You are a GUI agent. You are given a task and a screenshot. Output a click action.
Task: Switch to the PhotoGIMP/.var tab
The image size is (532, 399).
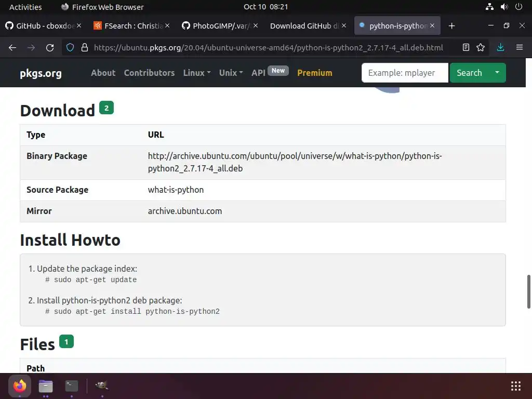[x=220, y=25]
